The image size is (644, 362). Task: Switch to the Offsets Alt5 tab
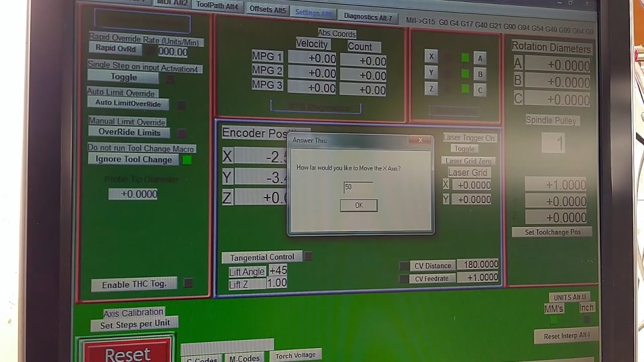[x=267, y=9]
